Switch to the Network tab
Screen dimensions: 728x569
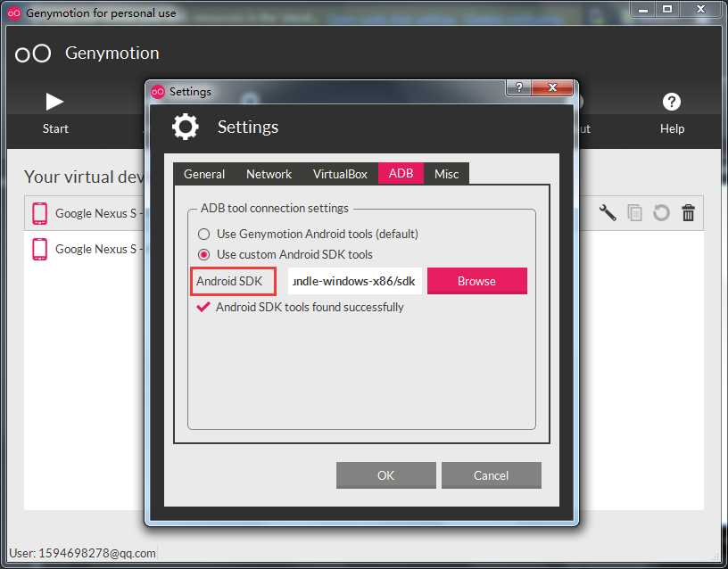pos(269,174)
